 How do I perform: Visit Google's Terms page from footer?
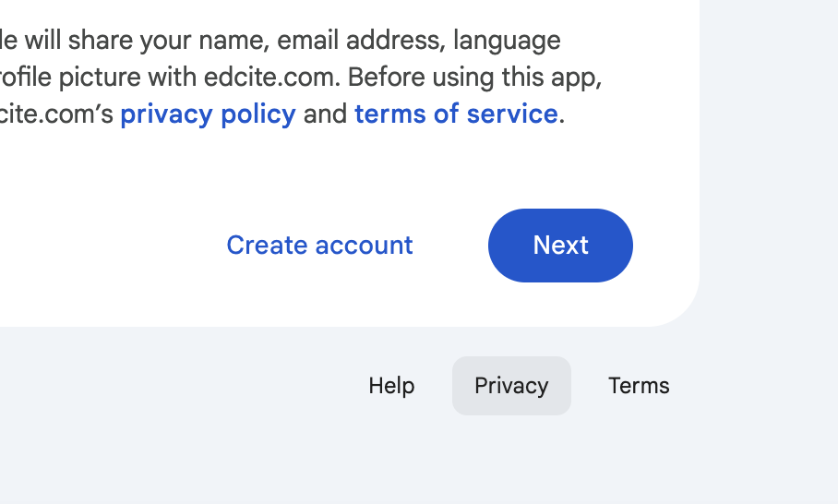[639, 386]
